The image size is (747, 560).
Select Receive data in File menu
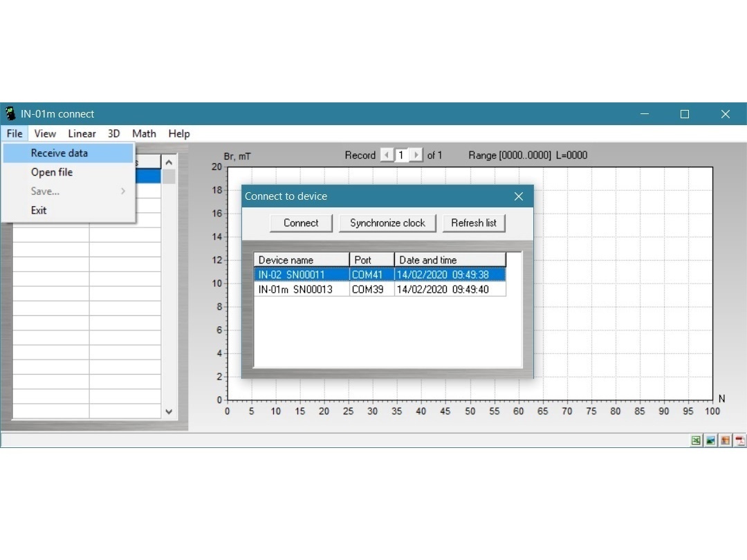click(x=59, y=153)
